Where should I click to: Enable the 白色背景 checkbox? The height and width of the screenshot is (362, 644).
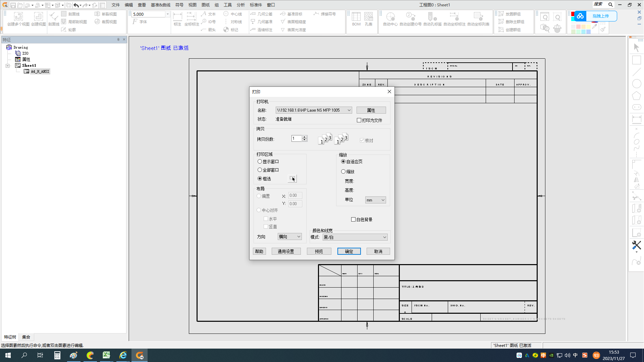[353, 220]
